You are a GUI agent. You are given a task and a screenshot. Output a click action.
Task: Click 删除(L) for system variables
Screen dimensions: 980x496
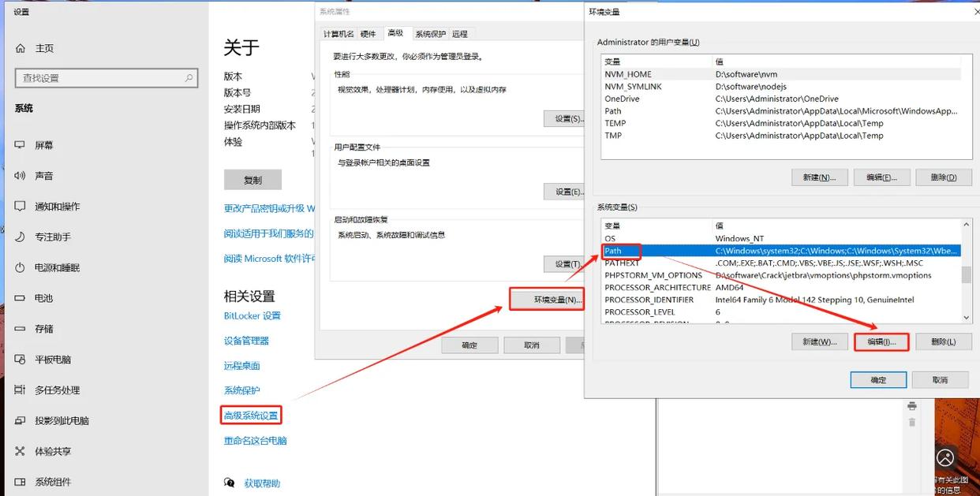(x=944, y=341)
